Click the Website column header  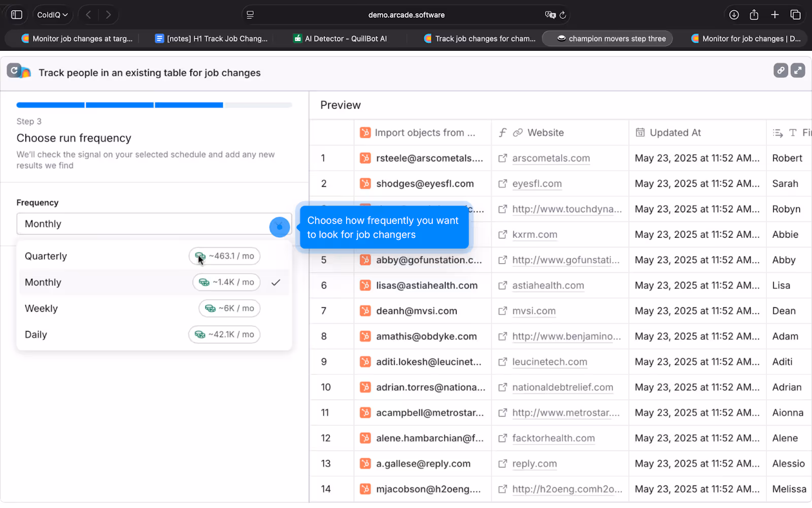[x=560, y=133]
